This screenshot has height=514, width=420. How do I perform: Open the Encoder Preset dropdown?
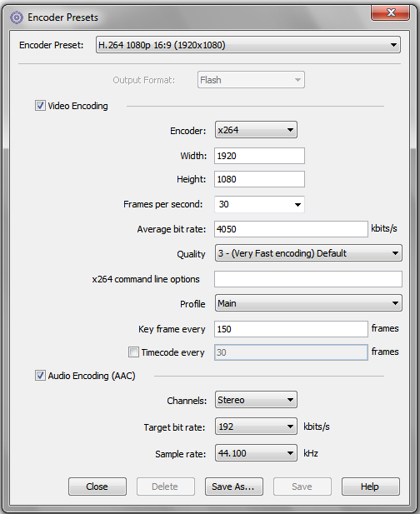248,45
